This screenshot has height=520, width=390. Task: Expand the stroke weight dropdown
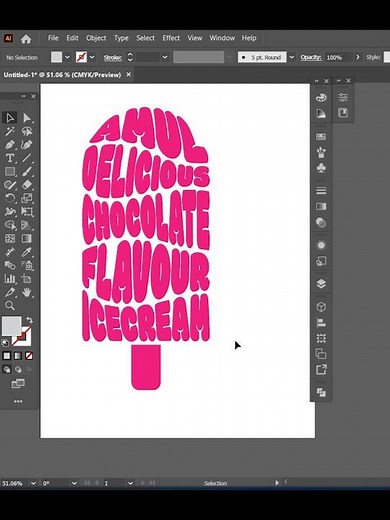point(165,57)
